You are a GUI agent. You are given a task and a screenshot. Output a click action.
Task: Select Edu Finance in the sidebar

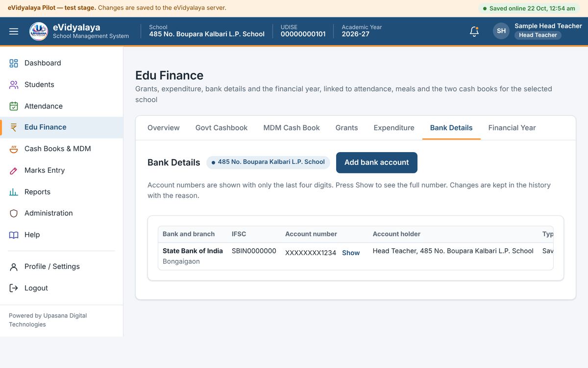(x=61, y=127)
